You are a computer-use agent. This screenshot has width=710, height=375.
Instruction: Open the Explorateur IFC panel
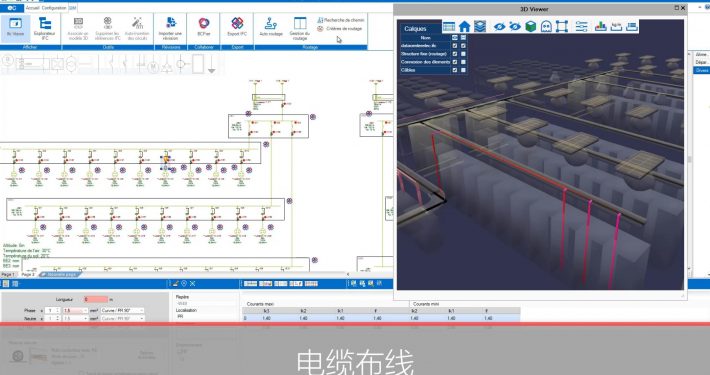click(x=45, y=28)
